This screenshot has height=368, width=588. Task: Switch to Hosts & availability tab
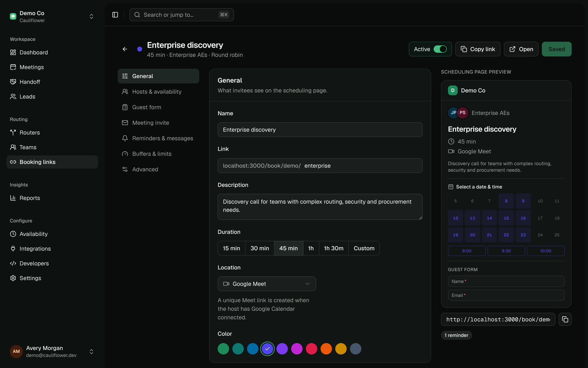pyautogui.click(x=158, y=92)
